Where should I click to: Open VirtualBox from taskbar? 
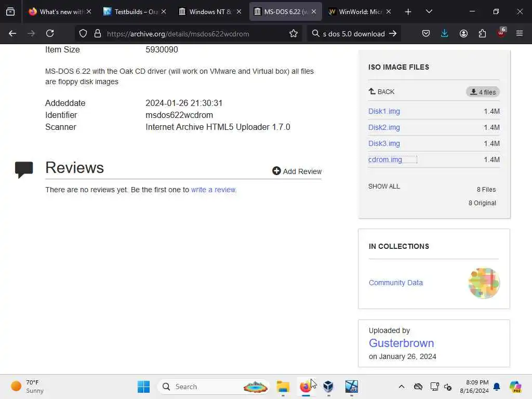click(328, 387)
